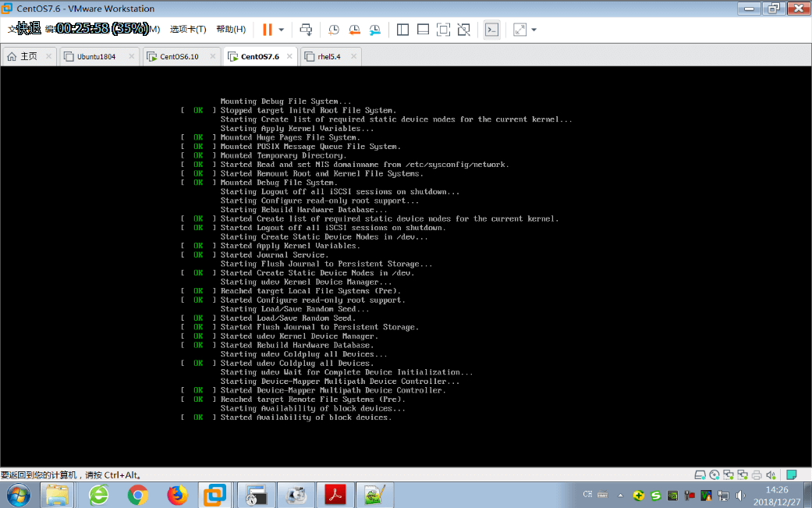Toggle Unity mode
Viewport: 812px width, 508px height.
pyautogui.click(x=463, y=30)
